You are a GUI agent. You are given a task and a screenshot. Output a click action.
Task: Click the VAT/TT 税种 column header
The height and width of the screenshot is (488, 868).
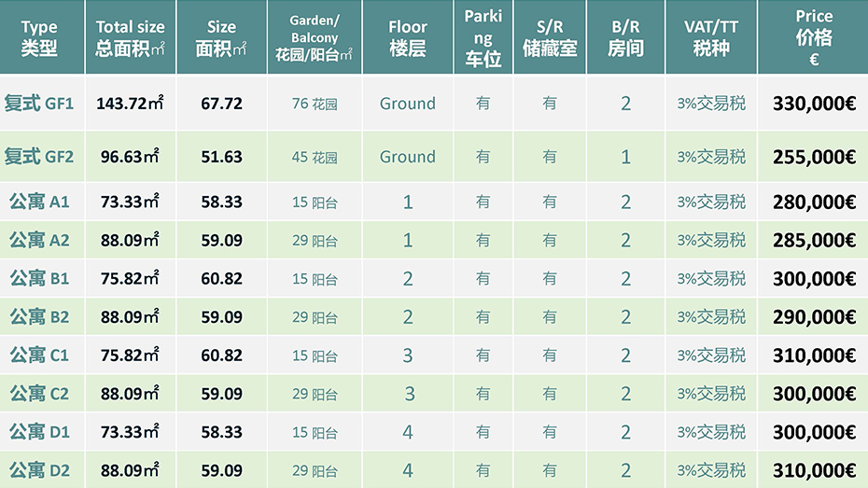pyautogui.click(x=711, y=37)
